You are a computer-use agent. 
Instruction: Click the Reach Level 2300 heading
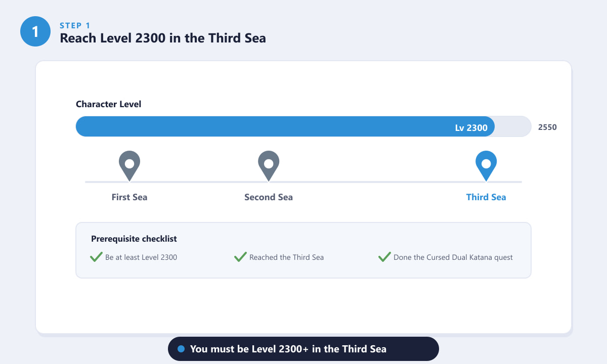click(x=163, y=38)
